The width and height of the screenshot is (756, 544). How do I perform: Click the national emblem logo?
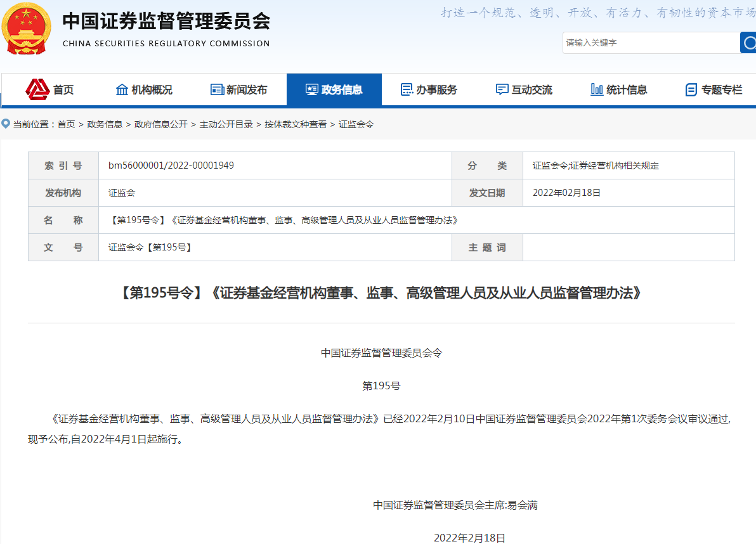(27, 30)
